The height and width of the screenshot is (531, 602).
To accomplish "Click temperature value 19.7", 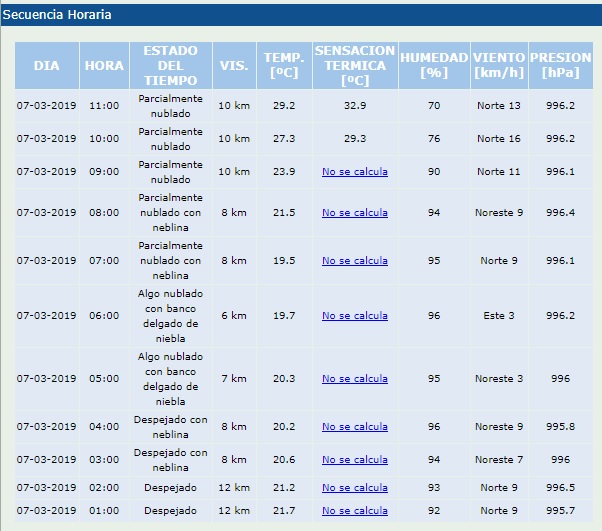I will coord(284,316).
